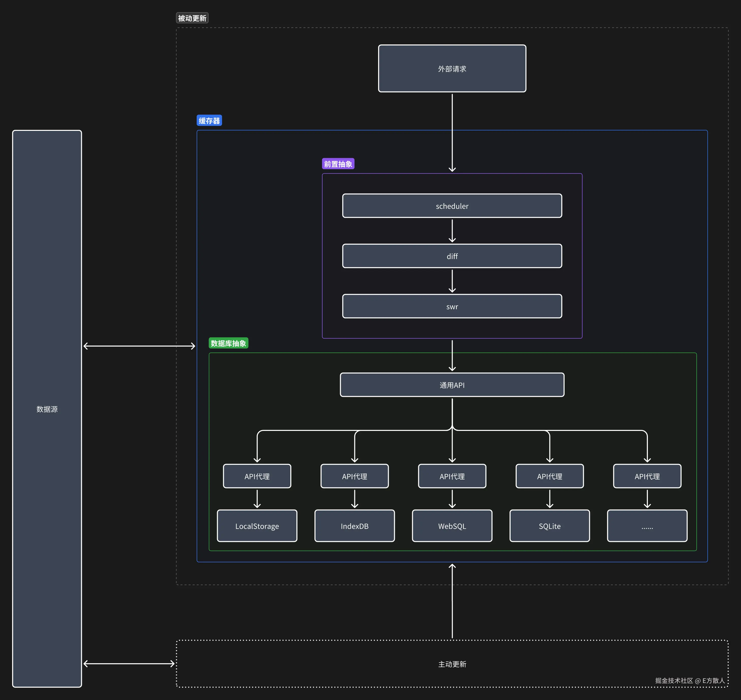Click the 主动更新 dotted box

(x=452, y=664)
